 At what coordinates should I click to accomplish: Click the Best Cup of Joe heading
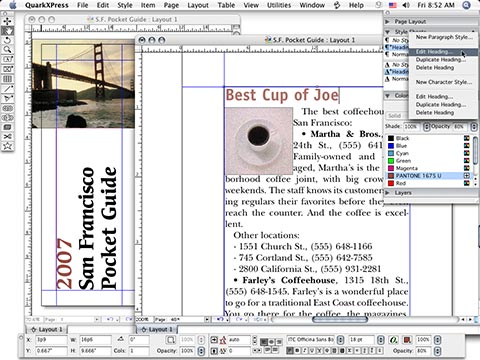282,95
